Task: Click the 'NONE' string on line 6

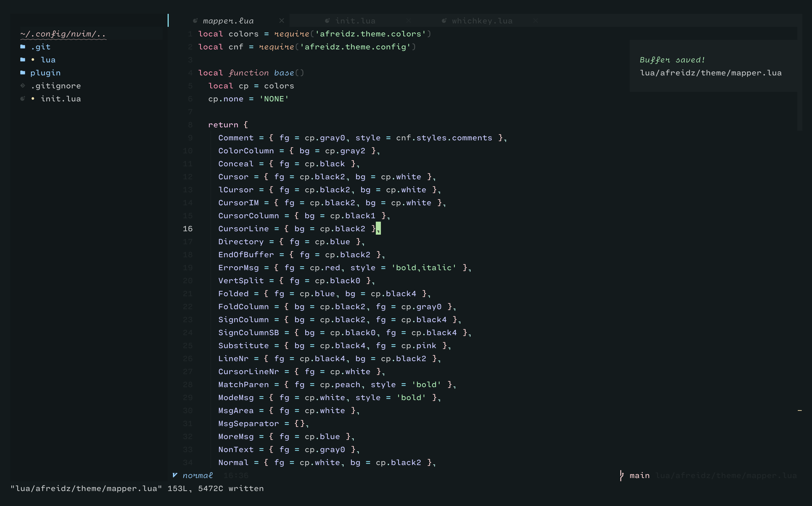Action: [274, 99]
